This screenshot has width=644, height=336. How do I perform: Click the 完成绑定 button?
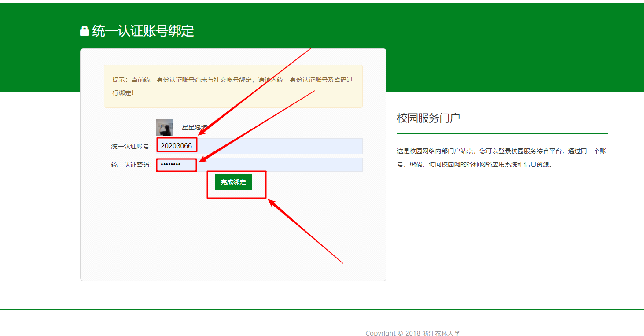pos(233,182)
